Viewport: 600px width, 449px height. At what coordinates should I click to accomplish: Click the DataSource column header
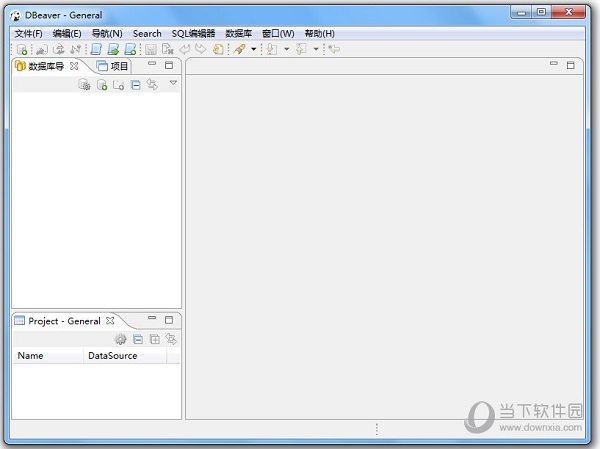coord(125,356)
